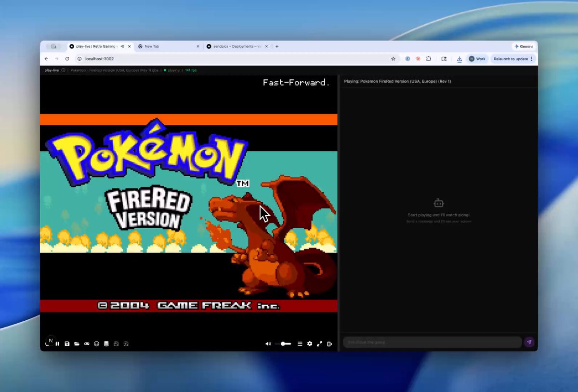Click the Pokemon FireRed game screen
The width and height of the screenshot is (578, 392).
(189, 212)
